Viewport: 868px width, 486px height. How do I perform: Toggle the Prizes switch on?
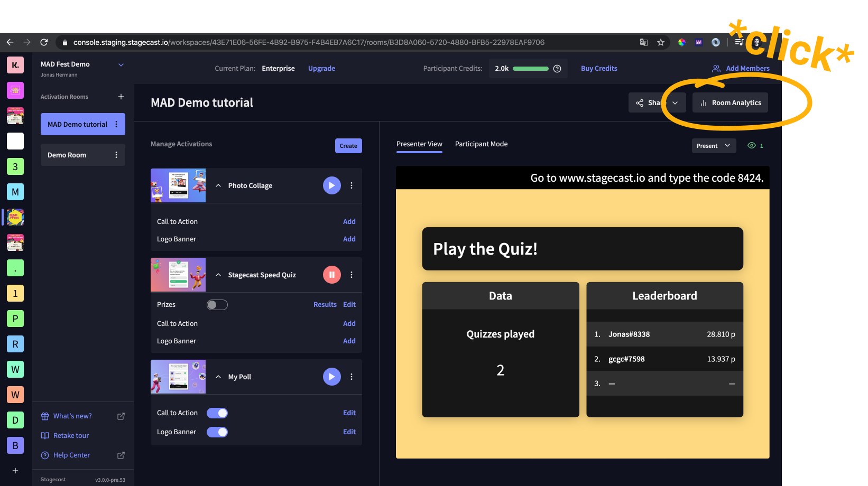[x=217, y=305]
